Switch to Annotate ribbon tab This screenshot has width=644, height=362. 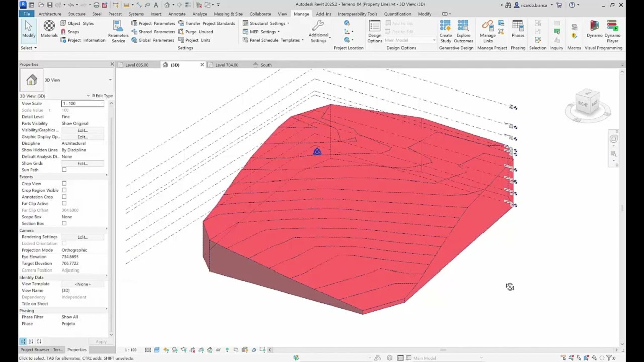point(177,14)
